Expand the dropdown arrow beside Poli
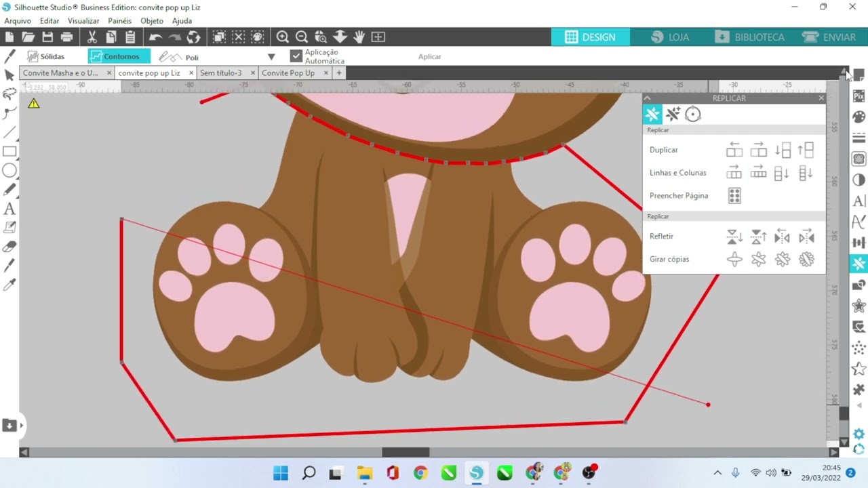868x488 pixels. click(271, 57)
